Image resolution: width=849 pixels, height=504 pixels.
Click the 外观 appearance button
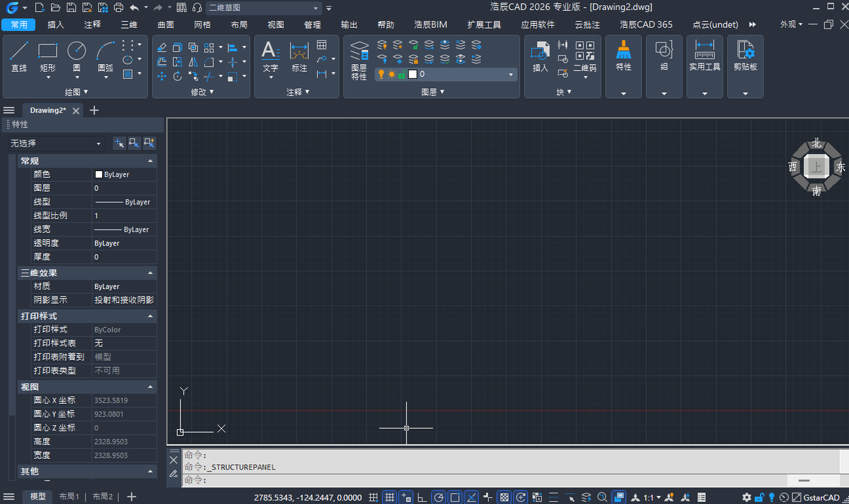[791, 25]
